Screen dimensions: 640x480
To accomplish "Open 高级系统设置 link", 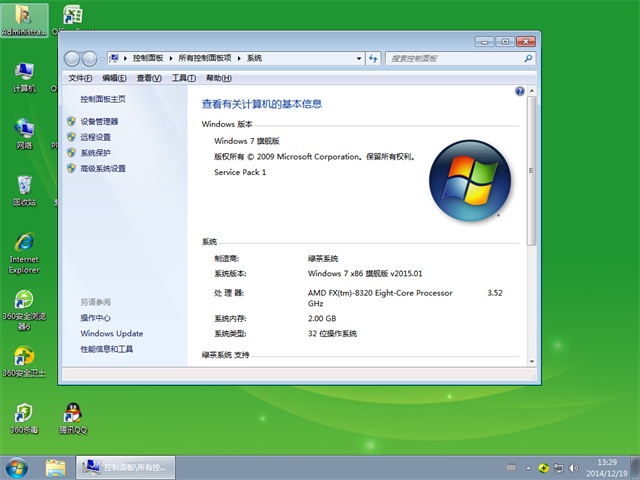I will (x=103, y=168).
